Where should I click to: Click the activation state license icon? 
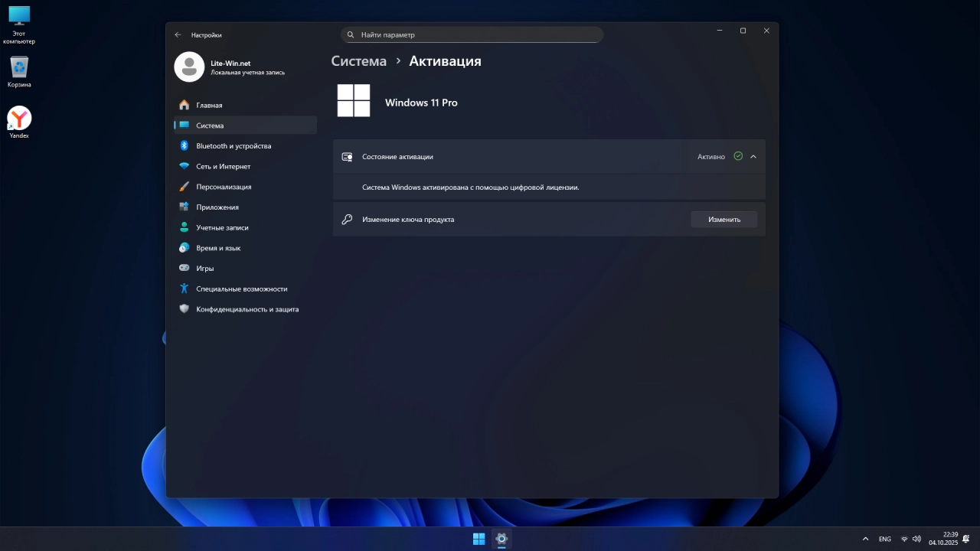click(x=347, y=156)
